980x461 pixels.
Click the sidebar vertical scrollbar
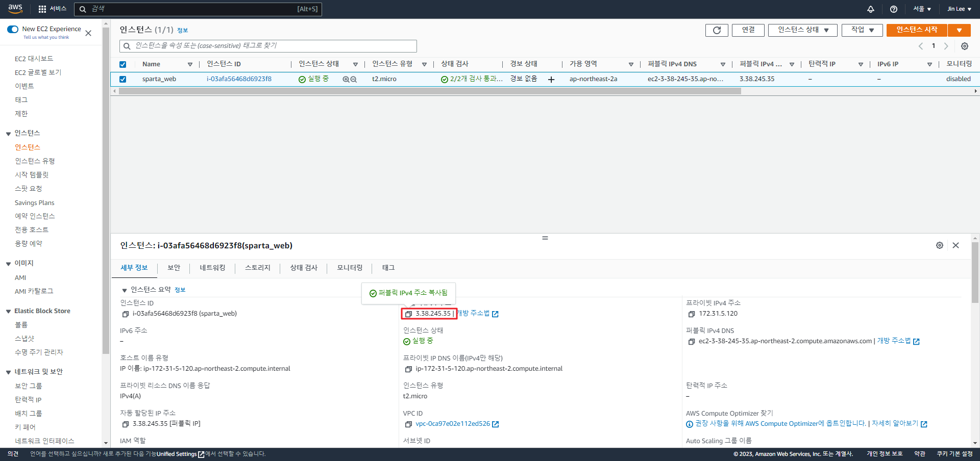[x=106, y=190]
